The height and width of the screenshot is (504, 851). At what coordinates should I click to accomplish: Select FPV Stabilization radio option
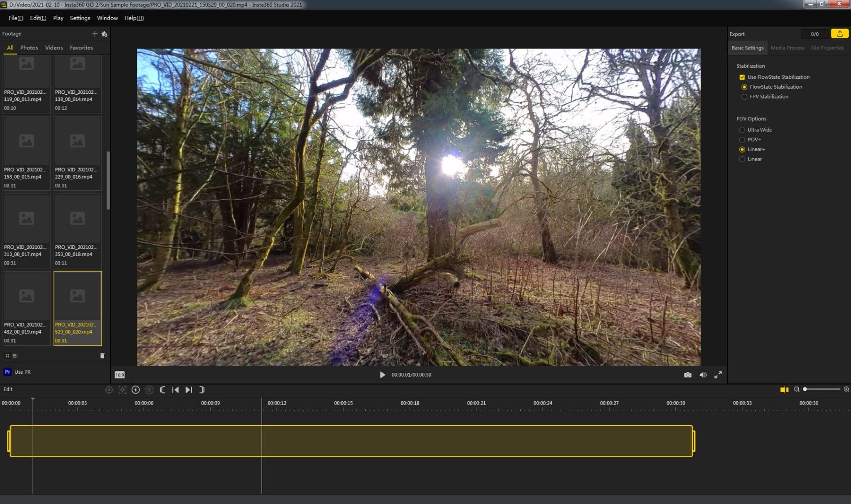[x=744, y=97]
